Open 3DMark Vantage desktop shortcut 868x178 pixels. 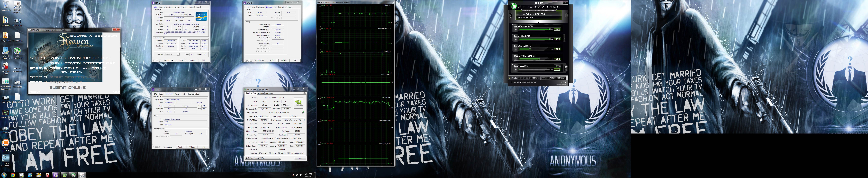pos(6,145)
